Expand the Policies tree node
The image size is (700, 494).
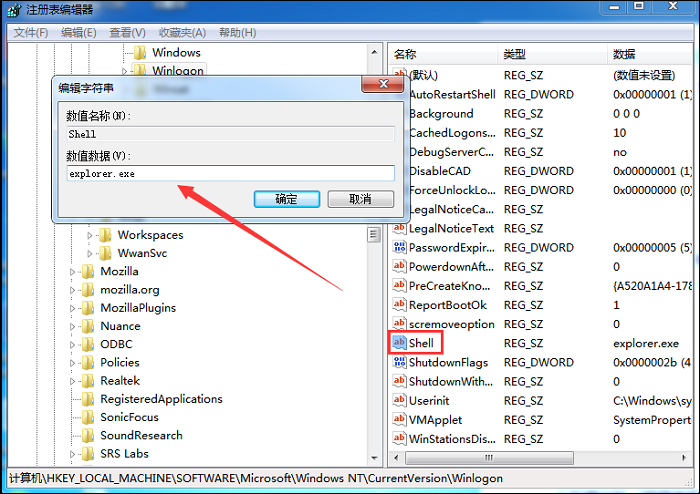pyautogui.click(x=72, y=363)
